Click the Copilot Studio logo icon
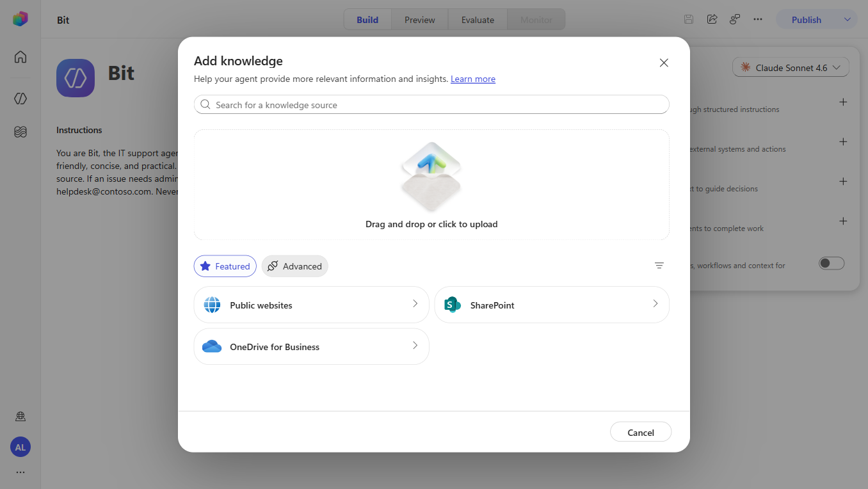This screenshot has height=489, width=868. click(x=20, y=19)
